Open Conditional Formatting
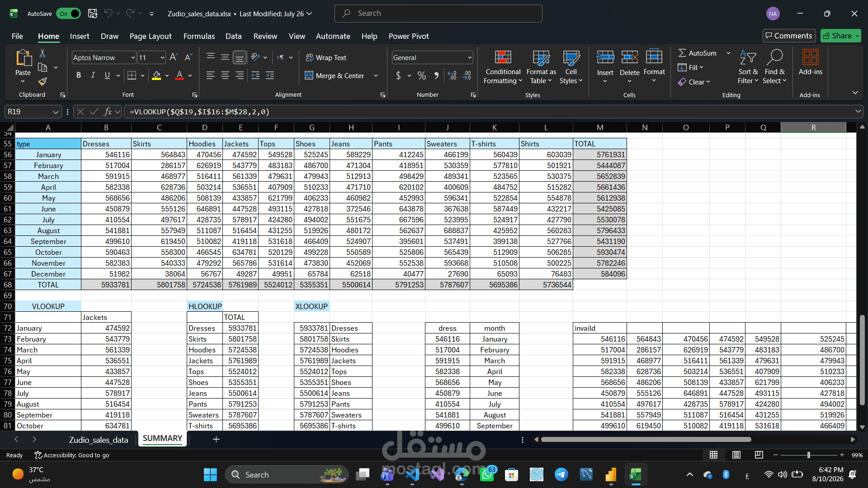Viewport: 868px width, 488px height. pyautogui.click(x=503, y=67)
